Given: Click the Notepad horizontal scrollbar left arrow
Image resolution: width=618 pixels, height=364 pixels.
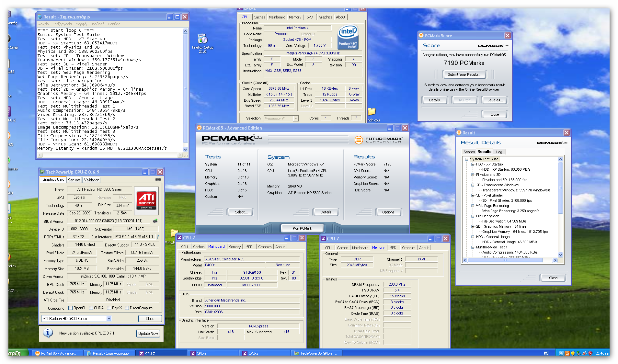Looking at the screenshot, I should point(40,155).
